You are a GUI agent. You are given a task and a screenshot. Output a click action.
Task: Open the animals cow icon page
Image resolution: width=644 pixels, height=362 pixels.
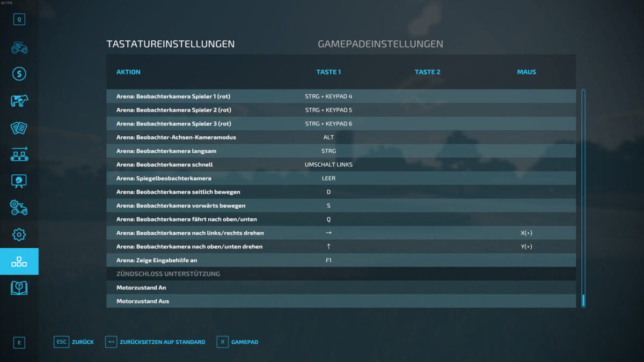[19, 101]
